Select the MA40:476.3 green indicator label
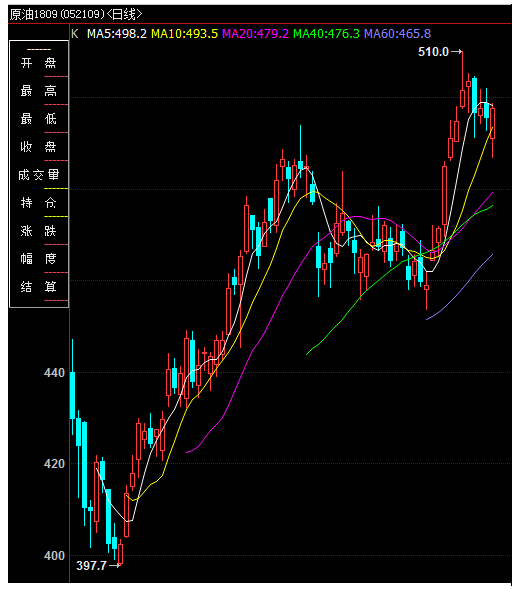Viewport: 519px width, 589px height. [x=326, y=34]
